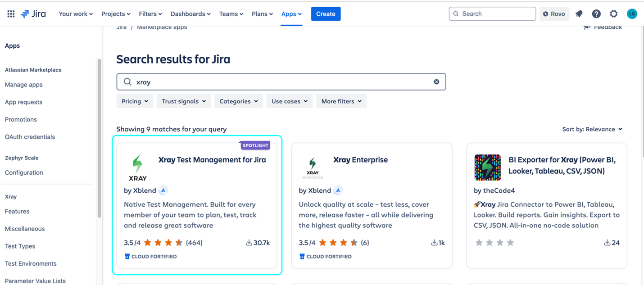Screen dimensions: 644x285
Task: Open the settings gear icon
Action: click(x=614, y=14)
